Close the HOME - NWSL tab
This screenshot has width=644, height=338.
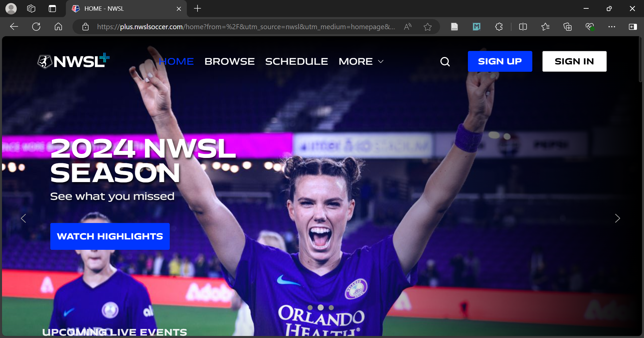tap(179, 9)
